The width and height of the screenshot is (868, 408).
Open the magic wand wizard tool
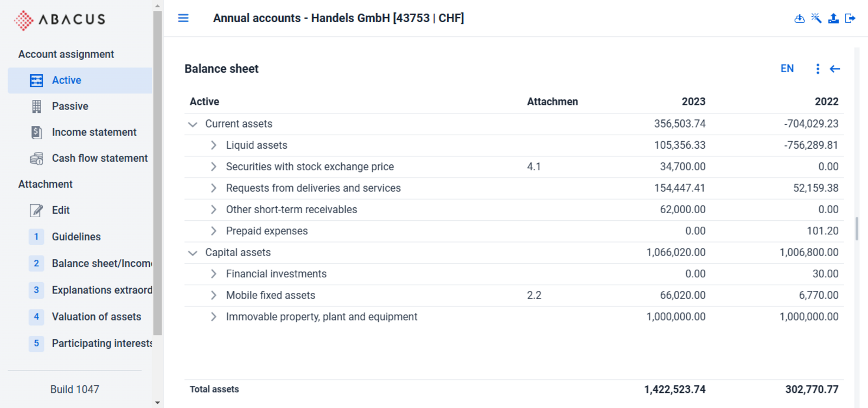click(816, 18)
